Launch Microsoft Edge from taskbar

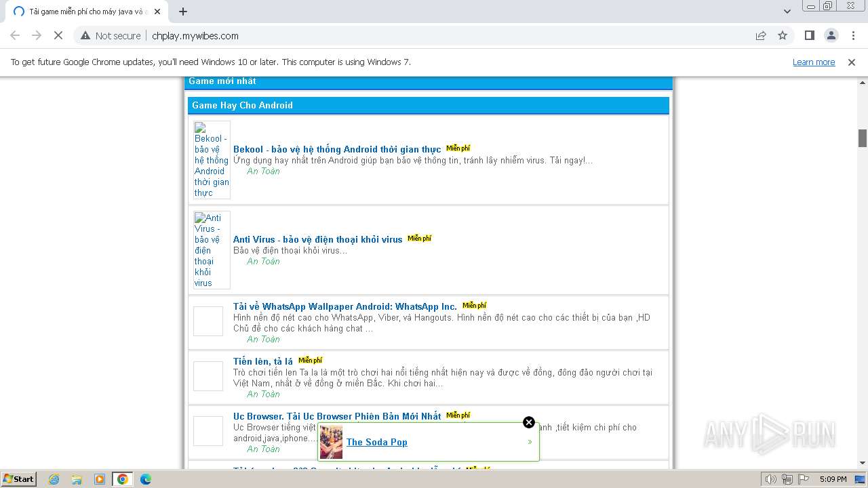coord(145,479)
